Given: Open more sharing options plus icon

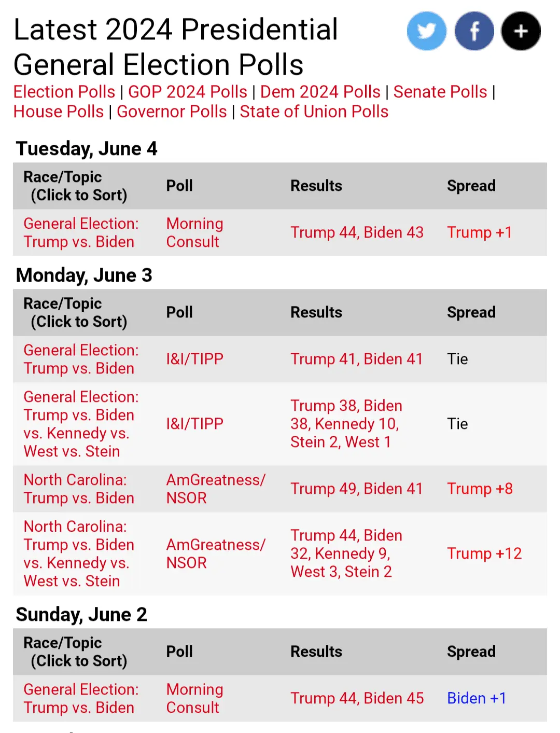Looking at the screenshot, I should point(521,31).
